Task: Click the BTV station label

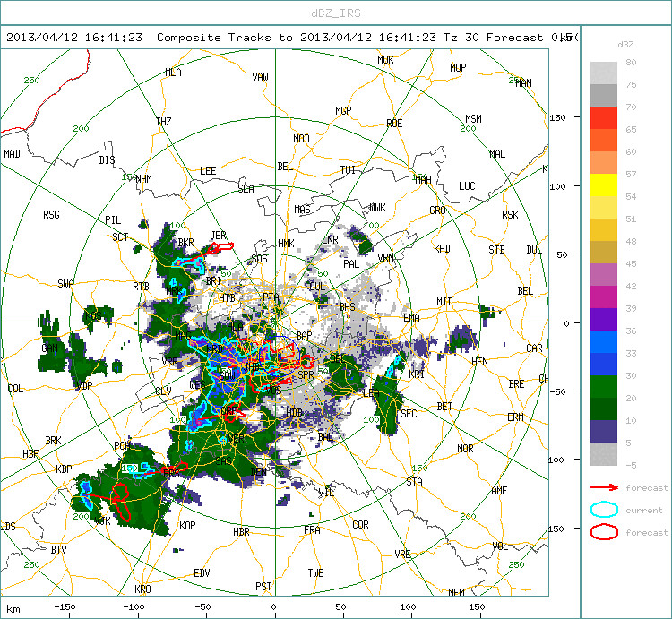Action: coord(59,549)
